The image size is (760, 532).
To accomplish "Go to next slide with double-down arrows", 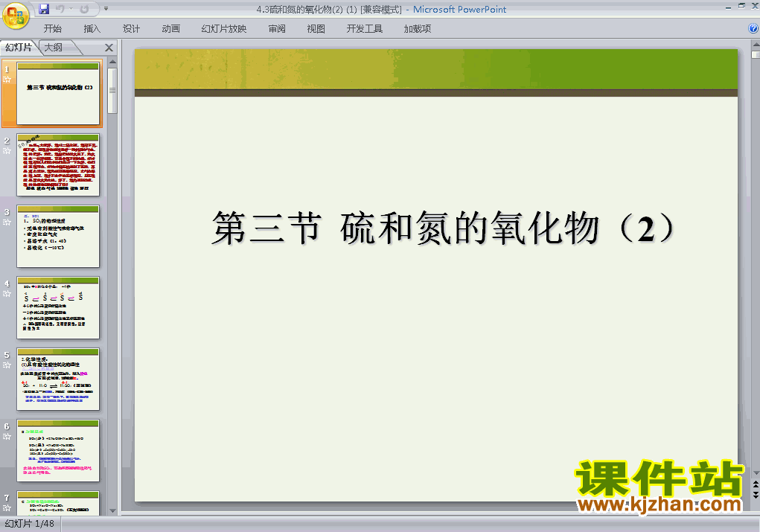I will (756, 494).
